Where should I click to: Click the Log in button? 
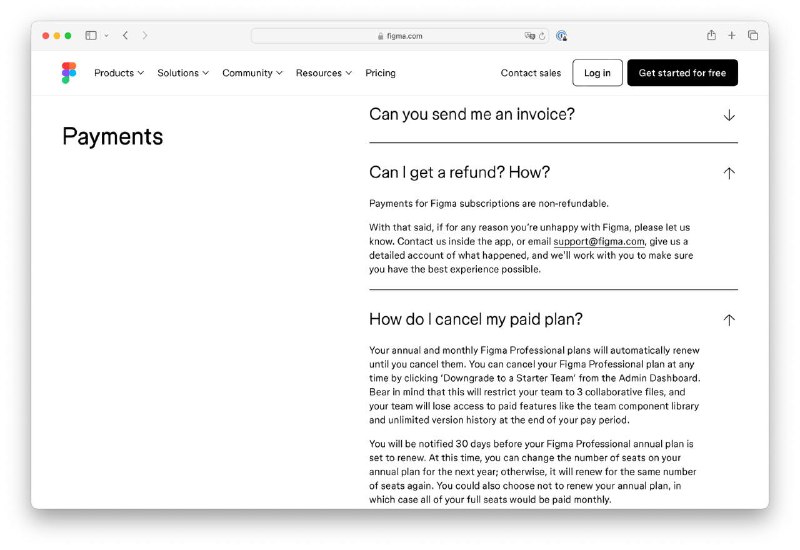597,73
